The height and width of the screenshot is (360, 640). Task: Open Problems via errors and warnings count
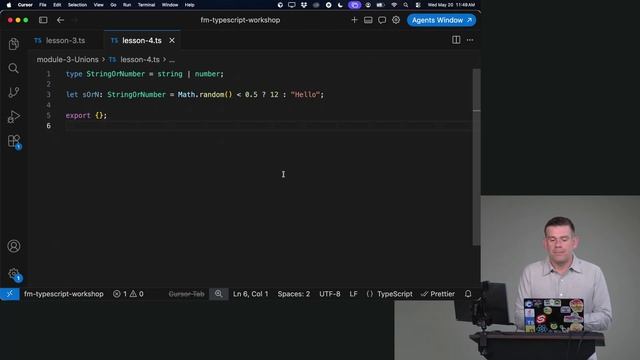128,294
